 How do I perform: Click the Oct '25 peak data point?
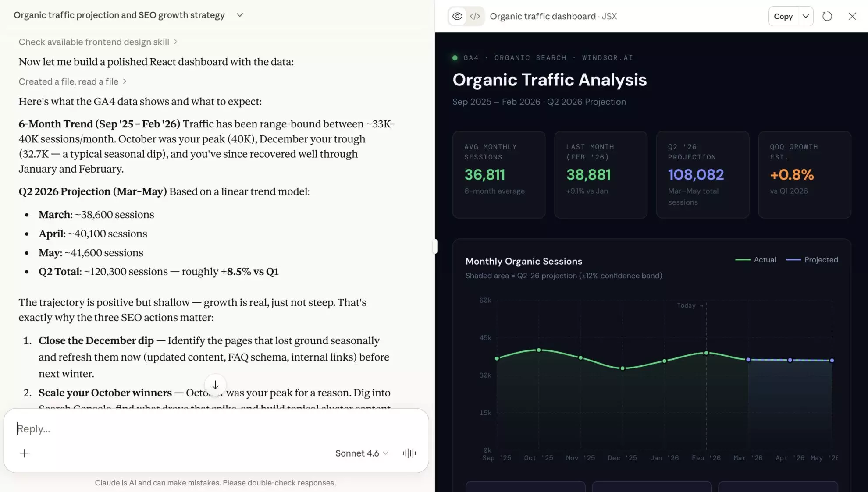point(539,350)
